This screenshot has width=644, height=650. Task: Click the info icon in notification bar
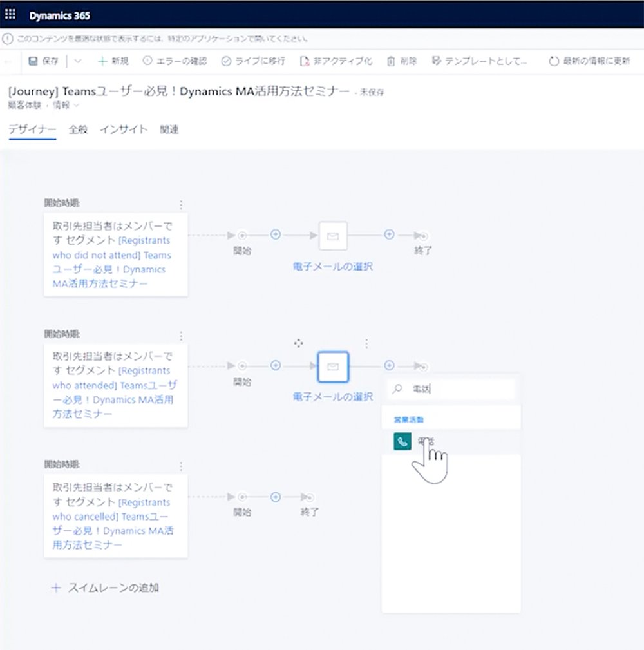tap(8, 39)
